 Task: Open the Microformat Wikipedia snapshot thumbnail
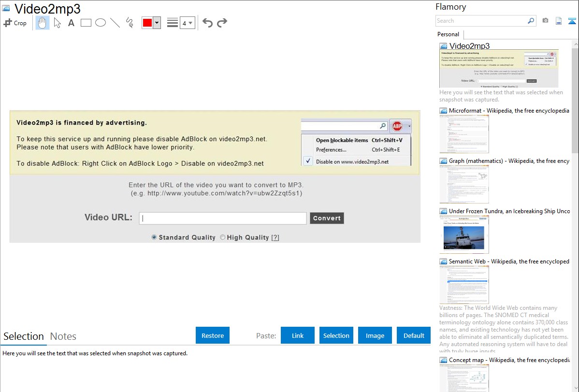pos(464,134)
